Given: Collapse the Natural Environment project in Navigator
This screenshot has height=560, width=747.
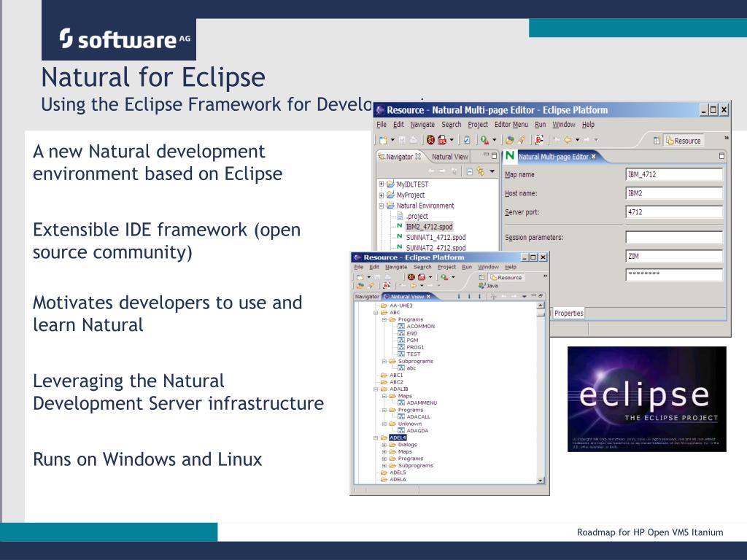Looking at the screenshot, I should click(x=381, y=206).
